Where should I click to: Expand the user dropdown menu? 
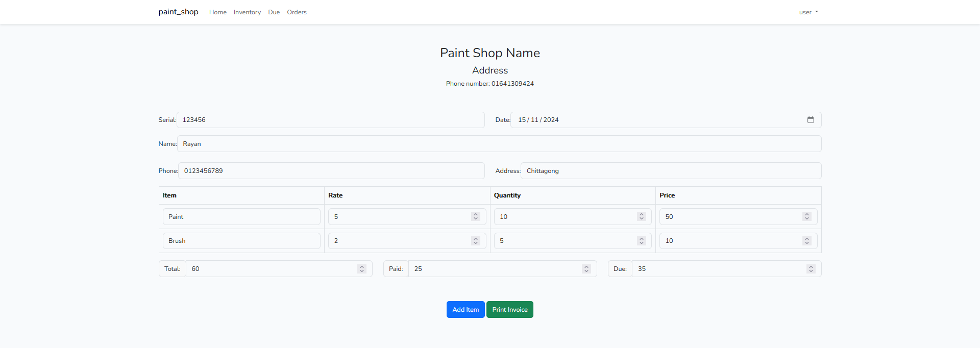(x=808, y=12)
